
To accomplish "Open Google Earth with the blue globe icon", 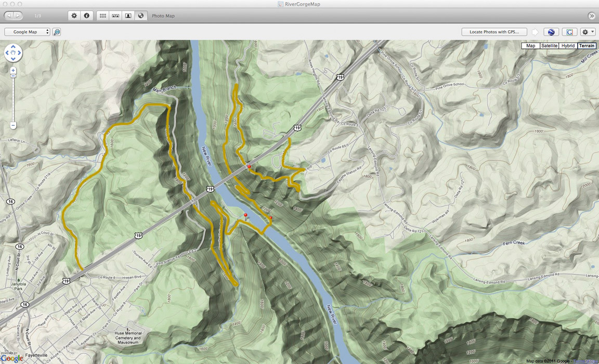I will (x=551, y=32).
